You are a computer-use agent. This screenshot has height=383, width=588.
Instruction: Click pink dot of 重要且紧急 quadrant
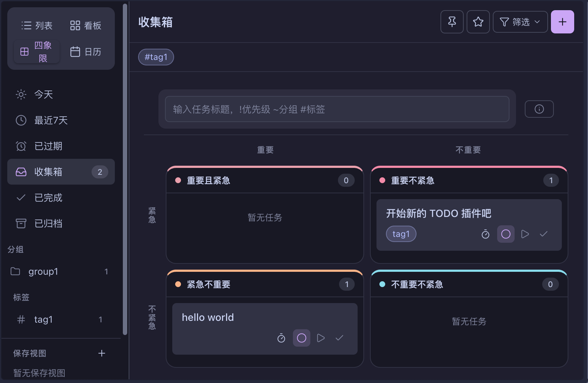(x=178, y=180)
